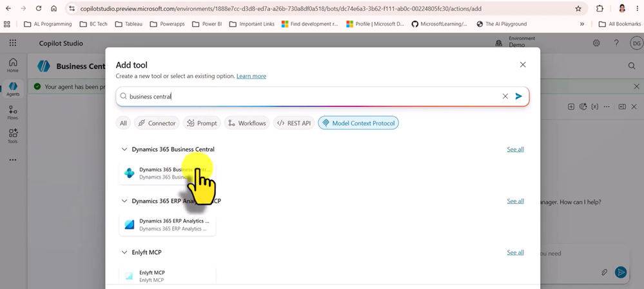This screenshot has height=289, width=644.
Task: Open the apps grid in bookmarks bar
Action: 7,25
